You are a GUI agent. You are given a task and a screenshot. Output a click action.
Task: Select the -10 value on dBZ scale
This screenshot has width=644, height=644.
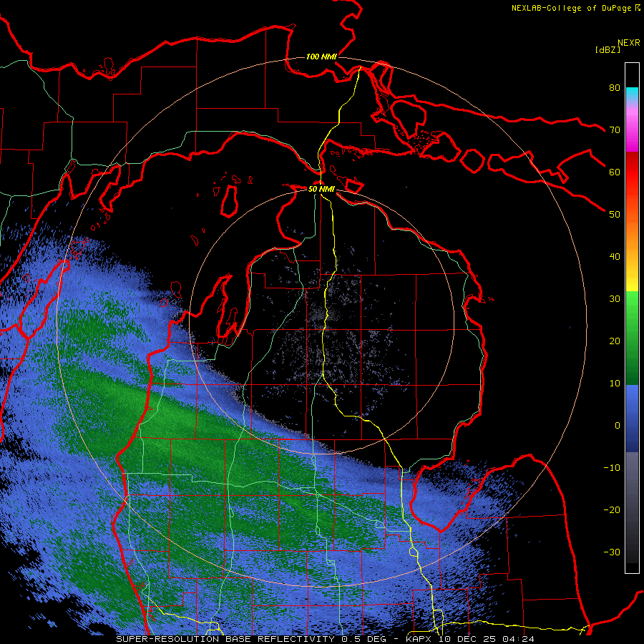click(x=612, y=468)
